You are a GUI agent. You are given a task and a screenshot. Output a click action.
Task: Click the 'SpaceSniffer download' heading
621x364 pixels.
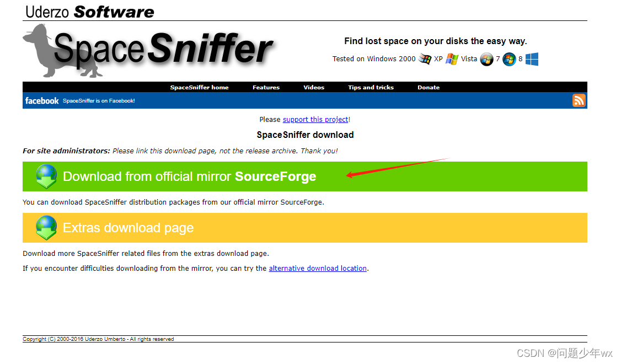pyautogui.click(x=305, y=135)
